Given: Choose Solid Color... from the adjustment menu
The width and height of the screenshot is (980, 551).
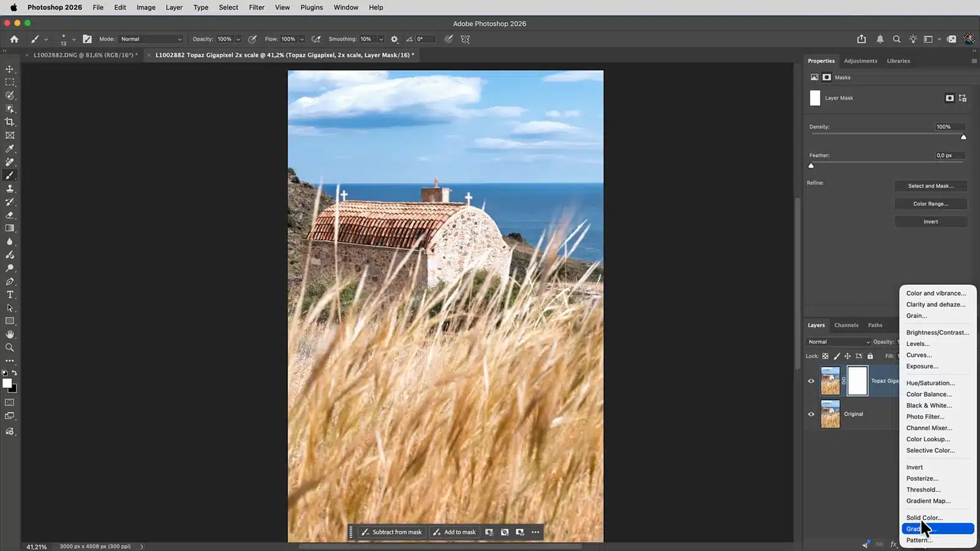Looking at the screenshot, I should tap(924, 517).
